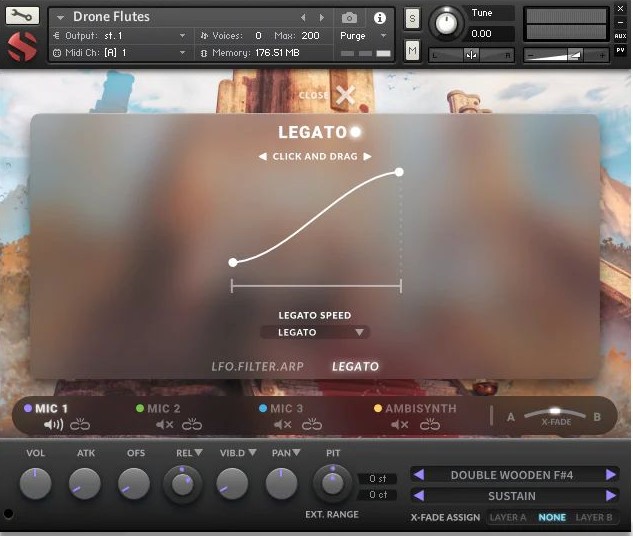Assign X-Fade to LAYER A

tap(508, 517)
